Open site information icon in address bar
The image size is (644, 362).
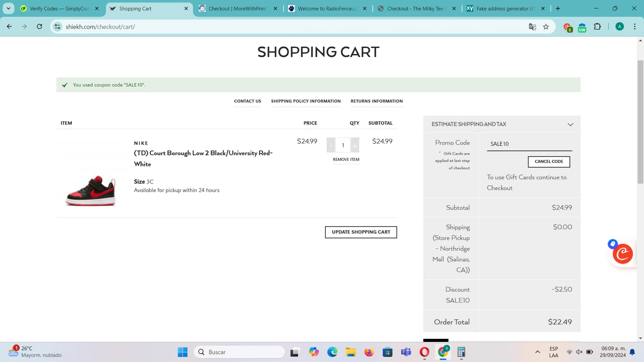[x=58, y=27]
